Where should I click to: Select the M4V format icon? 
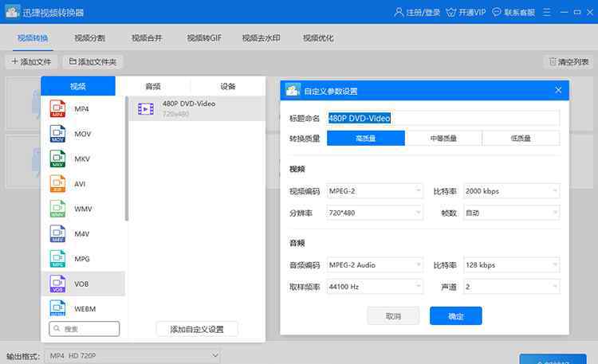tap(57, 233)
